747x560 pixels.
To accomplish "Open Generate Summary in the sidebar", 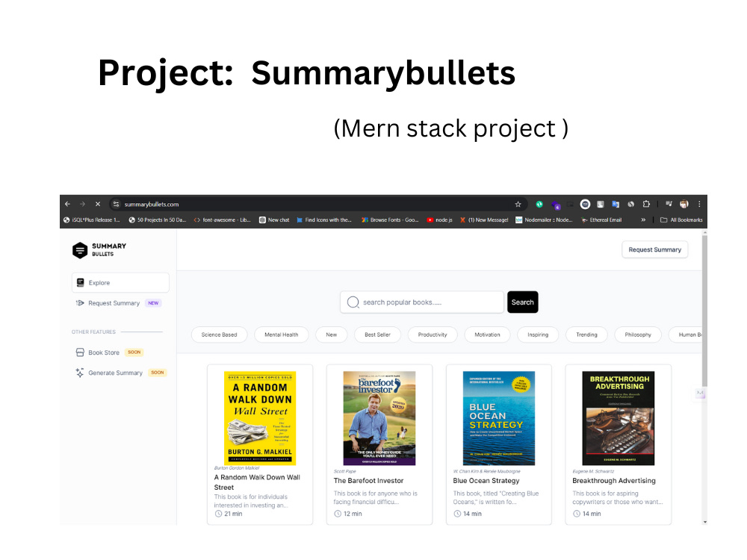I will (x=120, y=373).
